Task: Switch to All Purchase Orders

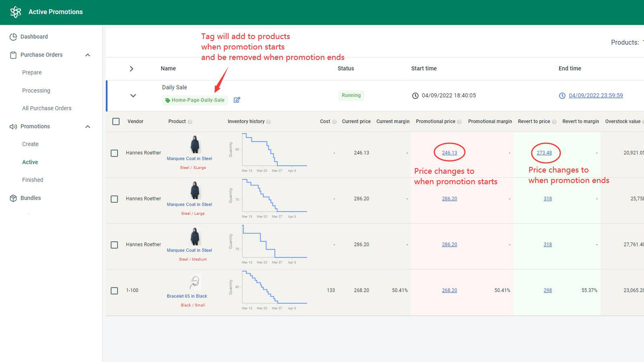Action: (46, 108)
